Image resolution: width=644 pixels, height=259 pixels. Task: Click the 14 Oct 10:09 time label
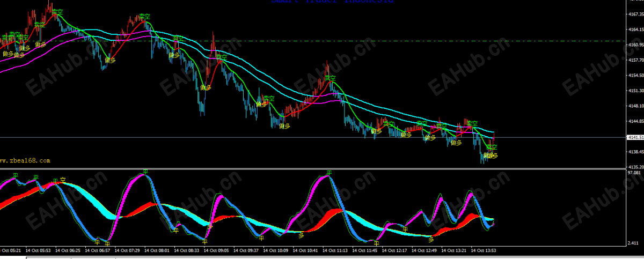[276, 250]
